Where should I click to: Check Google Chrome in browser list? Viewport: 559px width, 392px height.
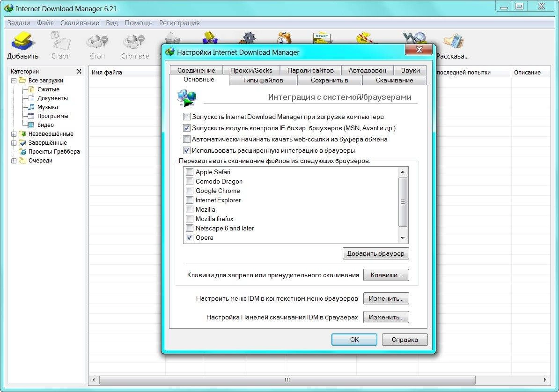190,191
